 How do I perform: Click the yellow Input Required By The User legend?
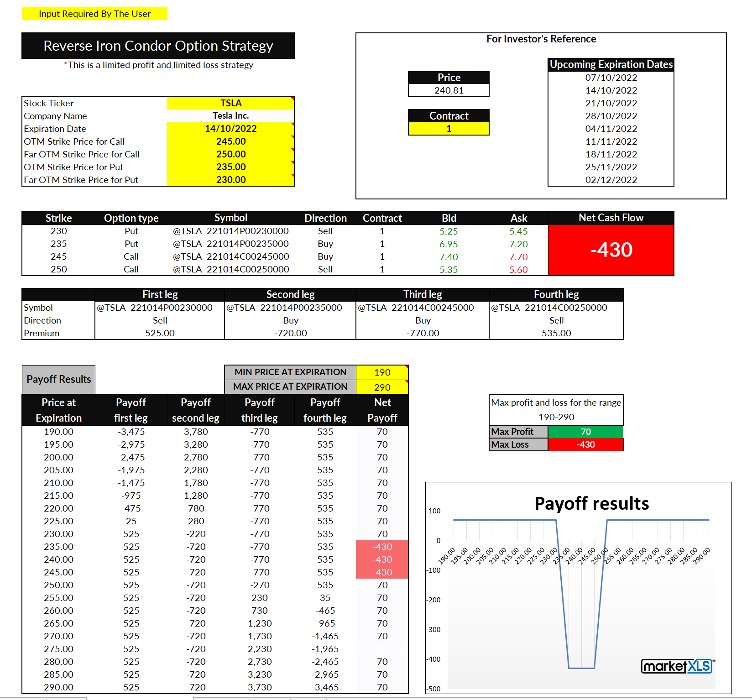click(94, 14)
